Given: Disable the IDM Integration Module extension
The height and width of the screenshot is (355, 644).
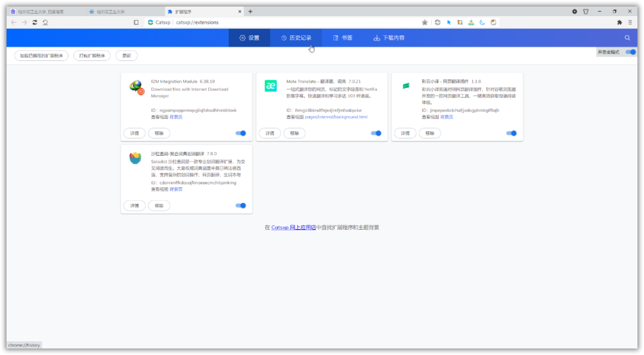Looking at the screenshot, I should pos(241,133).
